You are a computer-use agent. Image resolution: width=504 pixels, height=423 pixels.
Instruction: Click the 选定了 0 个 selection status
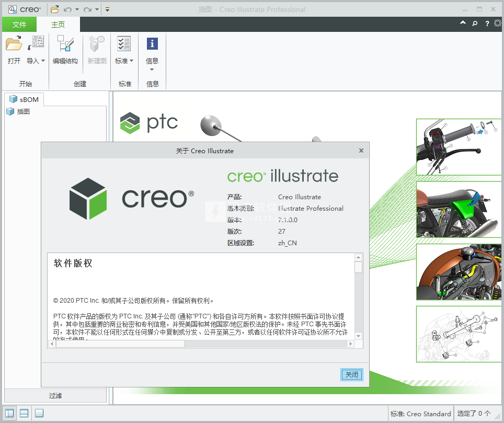pyautogui.click(x=474, y=414)
